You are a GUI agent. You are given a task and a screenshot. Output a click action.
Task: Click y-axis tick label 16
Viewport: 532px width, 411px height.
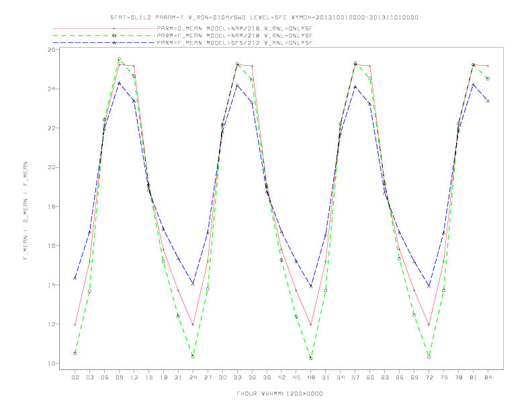click(x=52, y=246)
